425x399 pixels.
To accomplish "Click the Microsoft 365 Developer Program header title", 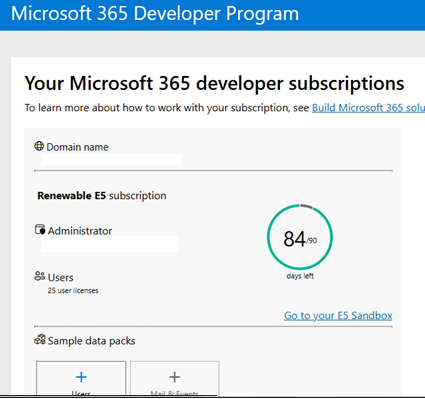I will [155, 14].
